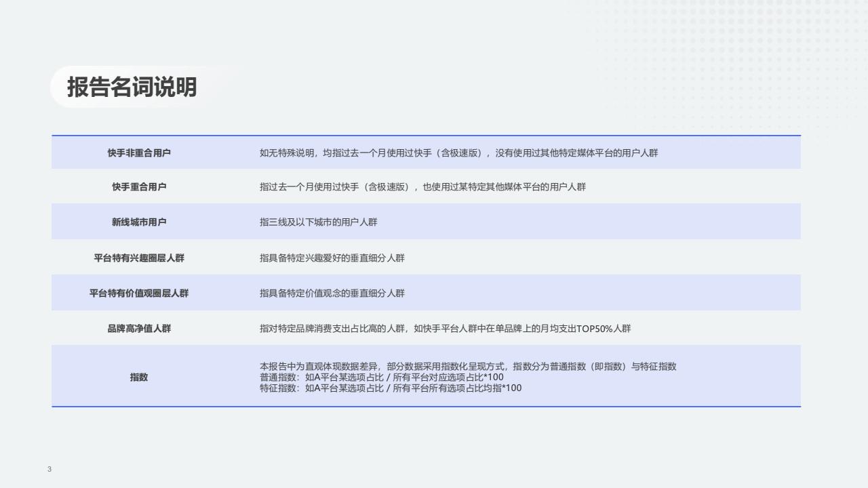Click the 指具备特定兴趣爱好的垂直细分人群 text
Screen dimensions: 868x488
point(332,258)
